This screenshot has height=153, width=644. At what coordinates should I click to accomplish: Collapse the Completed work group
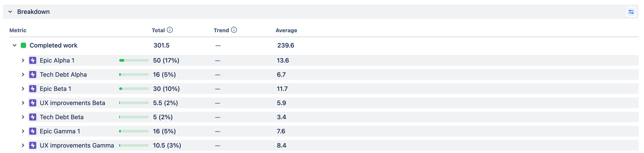pos(14,45)
